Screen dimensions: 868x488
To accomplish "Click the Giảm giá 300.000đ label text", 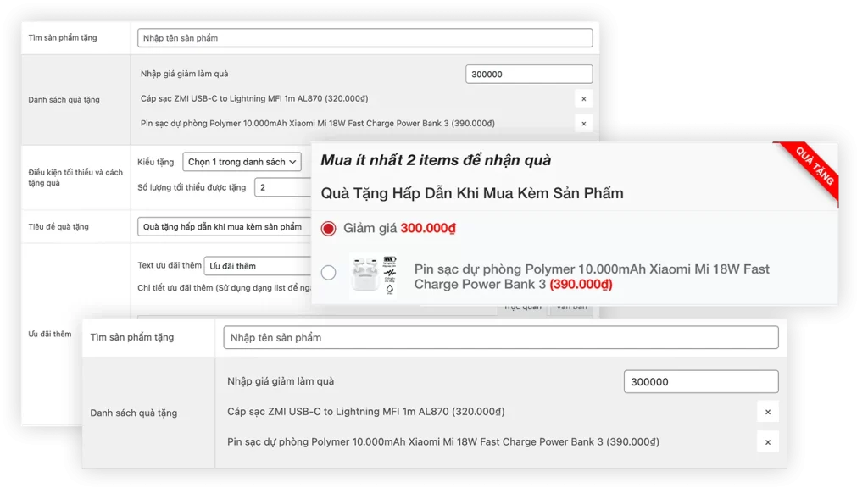I will (x=399, y=229).
